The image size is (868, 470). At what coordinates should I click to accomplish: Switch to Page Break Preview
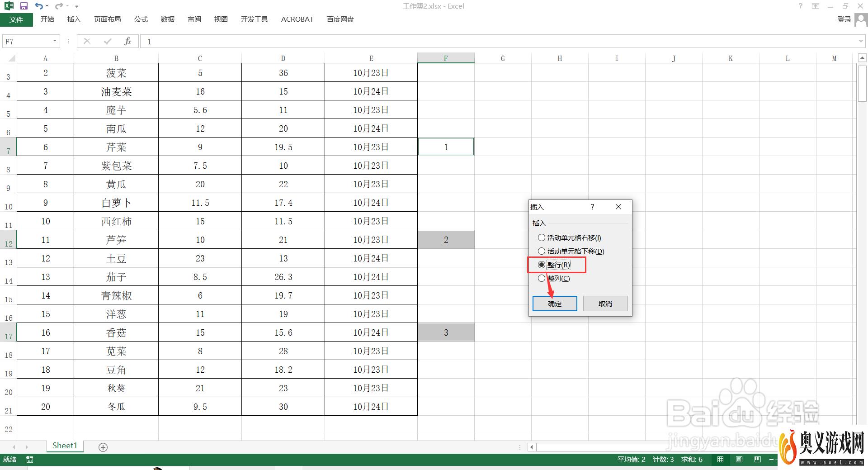coord(758,460)
